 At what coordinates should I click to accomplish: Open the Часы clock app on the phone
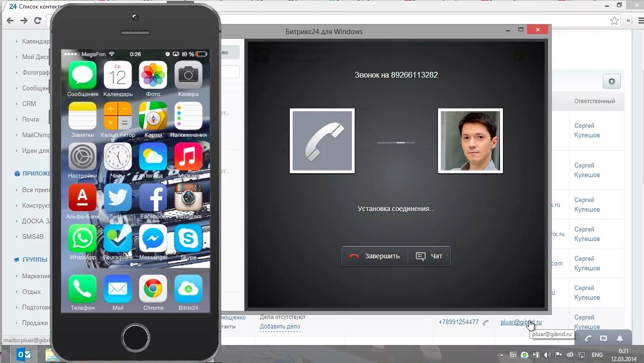click(x=117, y=157)
